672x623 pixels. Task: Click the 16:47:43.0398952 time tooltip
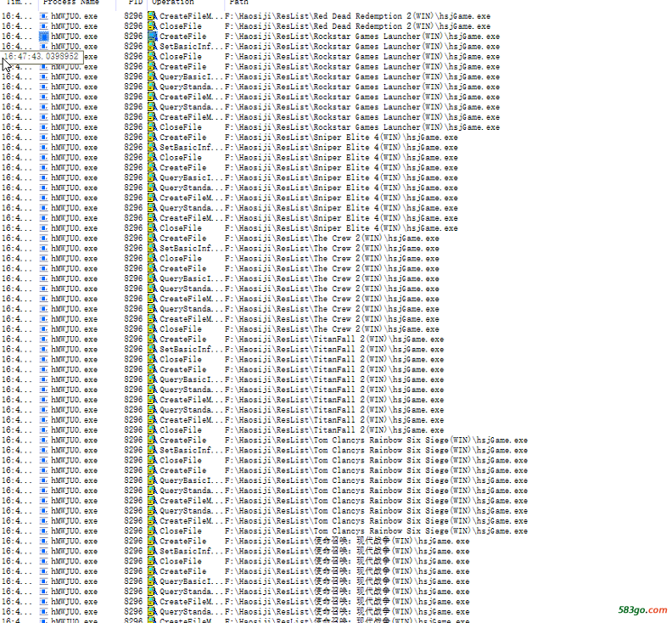pyautogui.click(x=42, y=57)
